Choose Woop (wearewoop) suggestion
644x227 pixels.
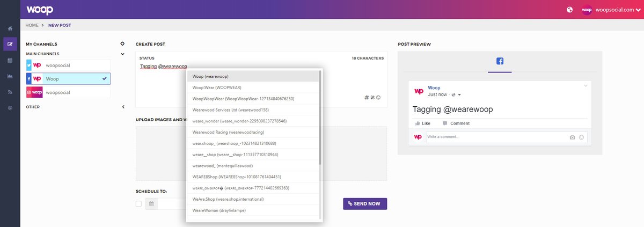253,76
